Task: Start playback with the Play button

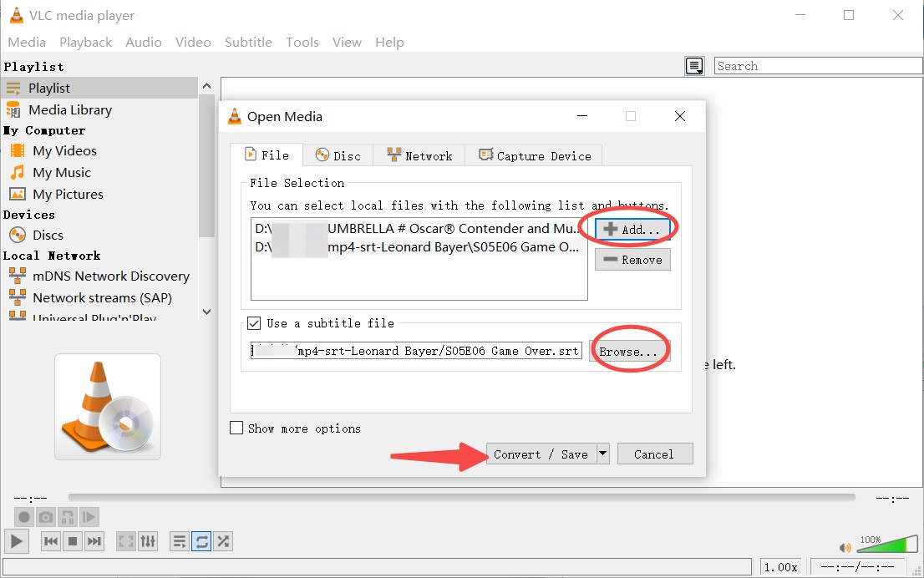Action: click(17, 541)
